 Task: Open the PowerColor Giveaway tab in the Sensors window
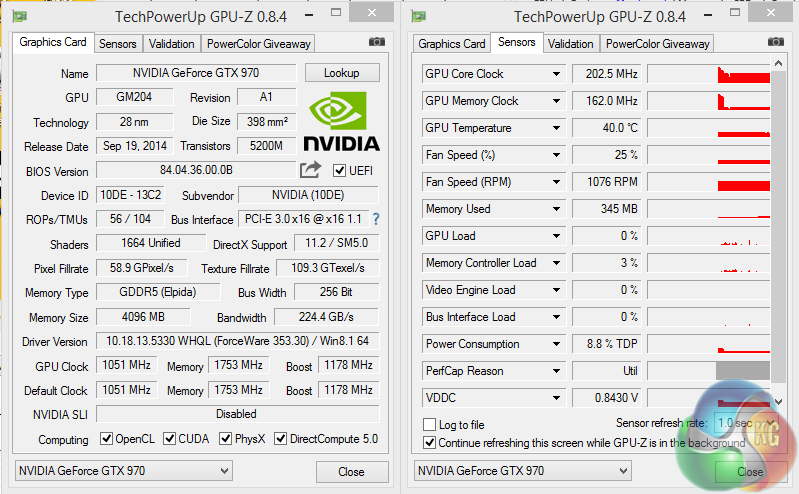pos(658,44)
